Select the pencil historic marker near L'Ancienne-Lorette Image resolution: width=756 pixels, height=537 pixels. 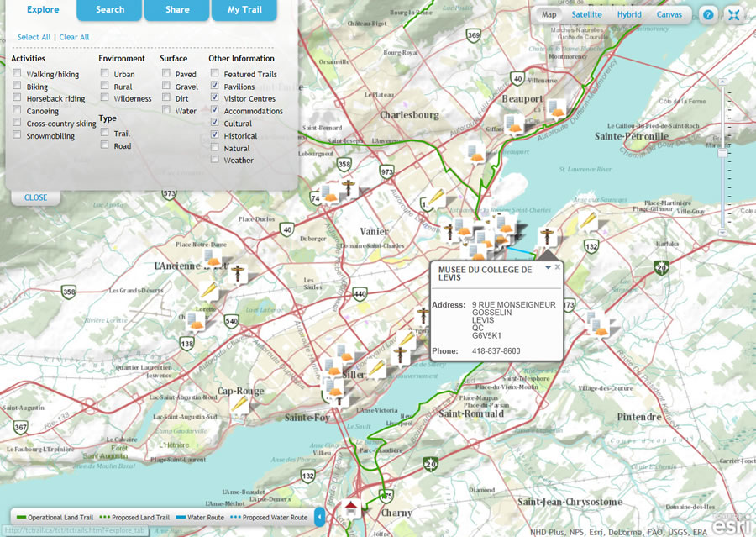tap(208, 290)
